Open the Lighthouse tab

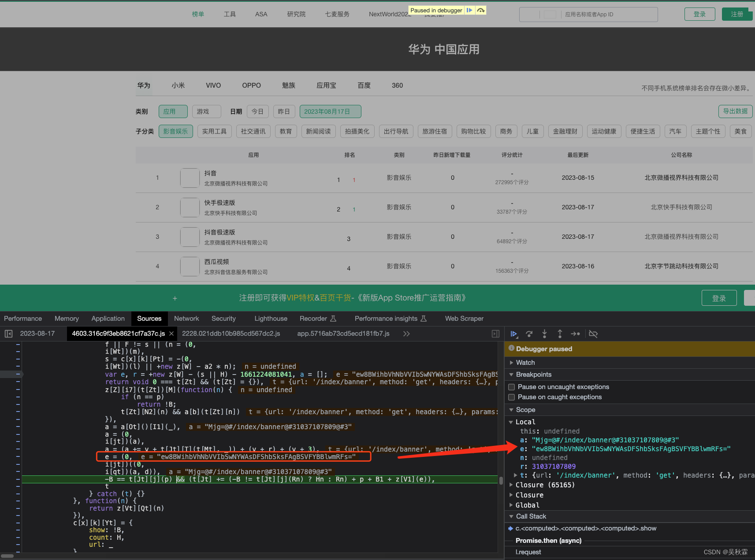click(271, 319)
